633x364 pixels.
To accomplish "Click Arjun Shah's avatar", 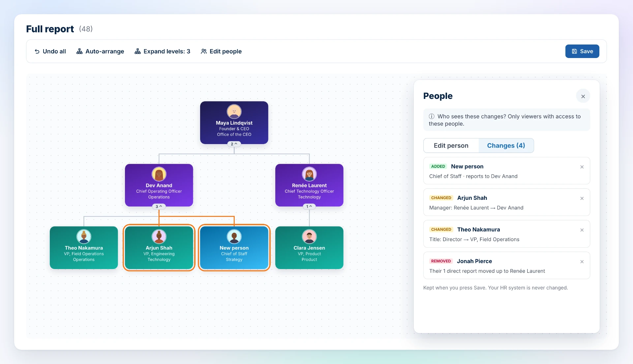I will pos(159,236).
